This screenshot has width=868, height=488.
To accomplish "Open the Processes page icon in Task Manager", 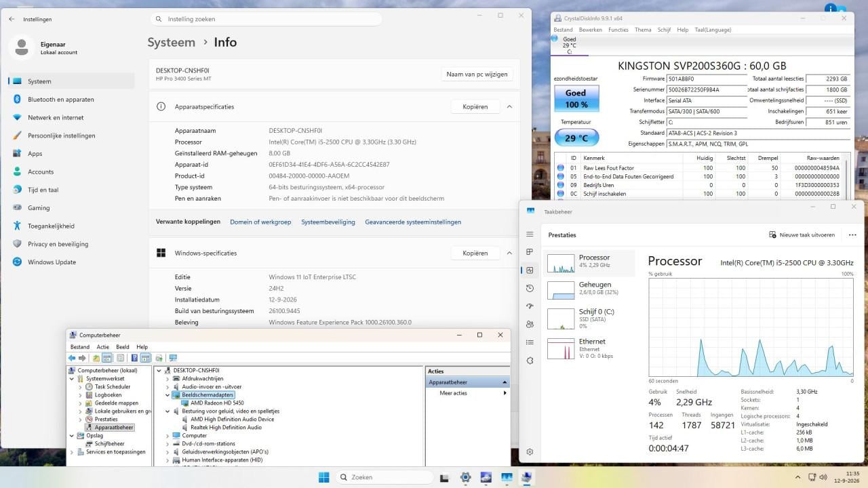I will pyautogui.click(x=530, y=252).
